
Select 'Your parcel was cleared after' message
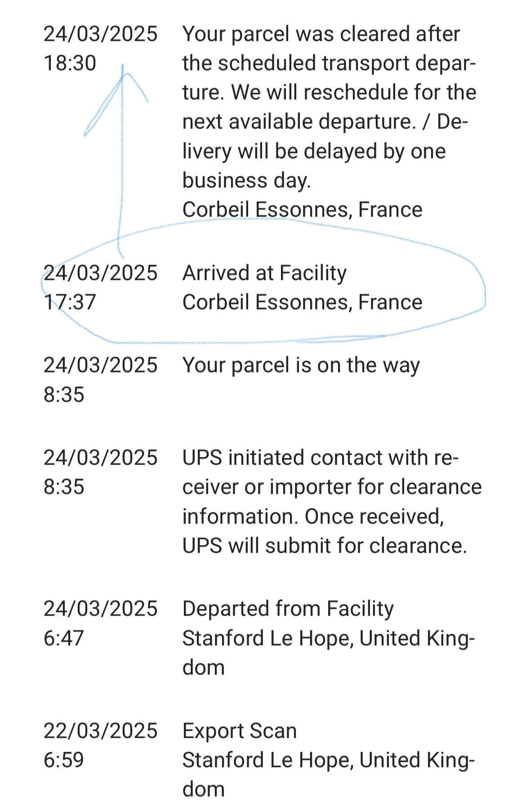pos(321,34)
